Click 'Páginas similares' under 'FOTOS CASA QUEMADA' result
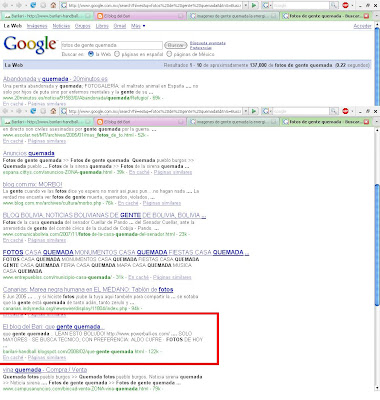Viewport: 380px width, 400px height. [172, 277]
